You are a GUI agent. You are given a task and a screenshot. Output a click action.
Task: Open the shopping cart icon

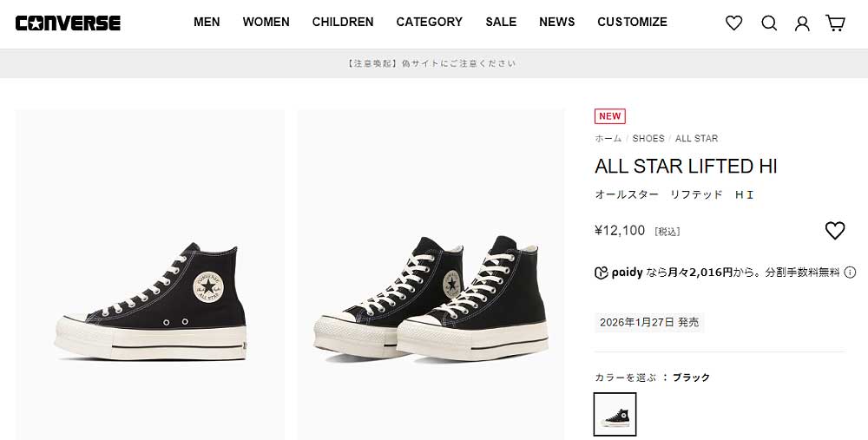[x=835, y=23]
